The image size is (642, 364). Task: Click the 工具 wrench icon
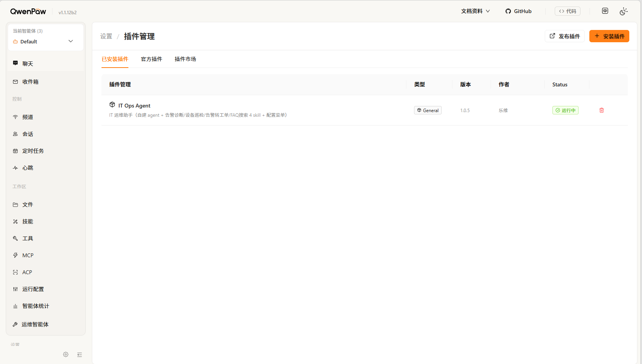[15, 238]
